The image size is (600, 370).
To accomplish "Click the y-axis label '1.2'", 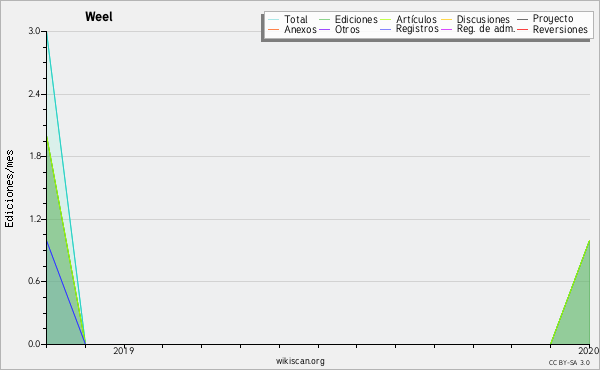I will click(34, 219).
